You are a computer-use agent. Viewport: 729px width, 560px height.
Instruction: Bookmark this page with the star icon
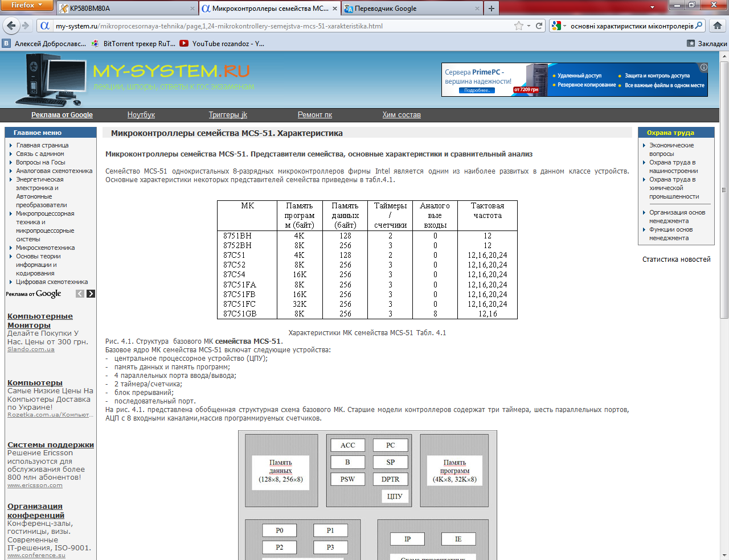point(518,26)
